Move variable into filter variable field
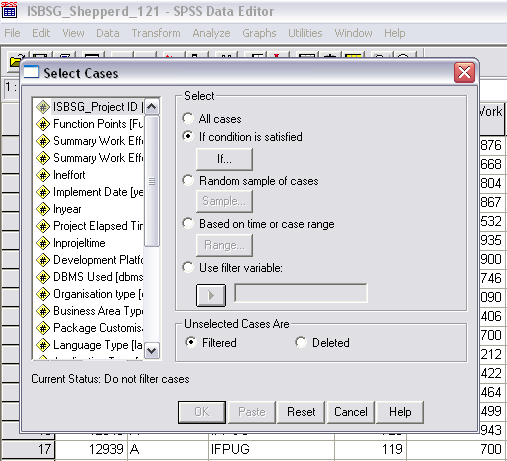The width and height of the screenshot is (507, 461). point(211,295)
